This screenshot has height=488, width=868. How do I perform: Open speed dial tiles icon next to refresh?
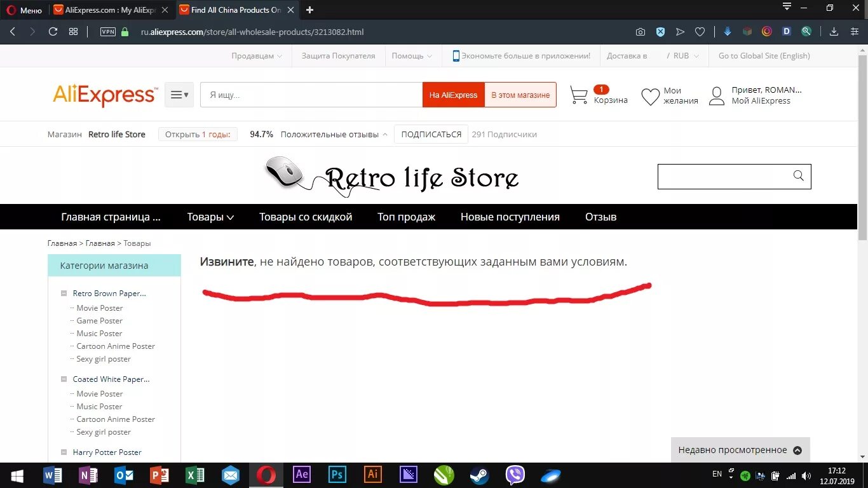click(x=73, y=31)
